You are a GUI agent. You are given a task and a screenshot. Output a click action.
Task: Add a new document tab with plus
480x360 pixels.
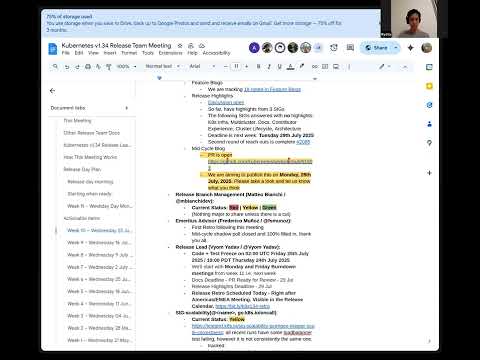[126, 108]
